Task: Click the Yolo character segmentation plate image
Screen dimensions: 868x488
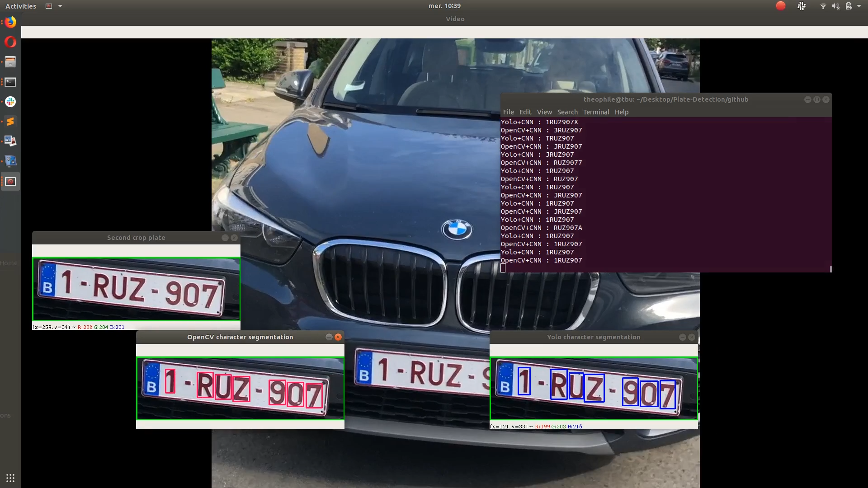Action: click(x=594, y=389)
